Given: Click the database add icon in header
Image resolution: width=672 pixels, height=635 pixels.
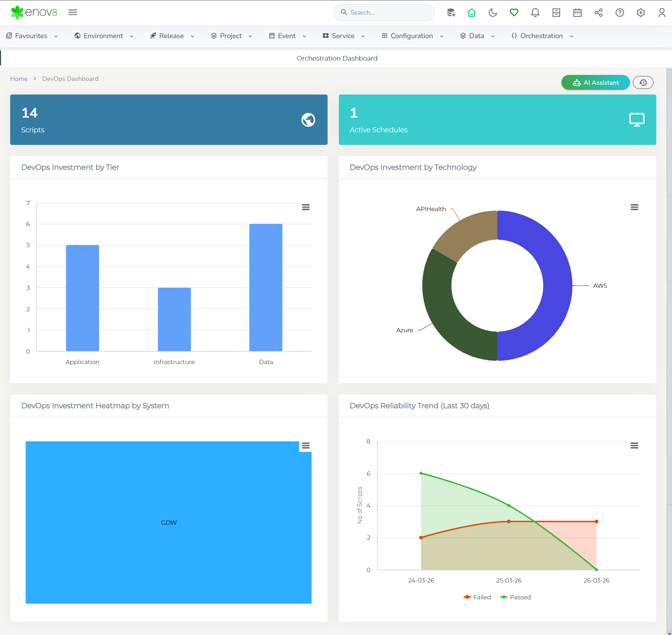Looking at the screenshot, I should tap(451, 13).
